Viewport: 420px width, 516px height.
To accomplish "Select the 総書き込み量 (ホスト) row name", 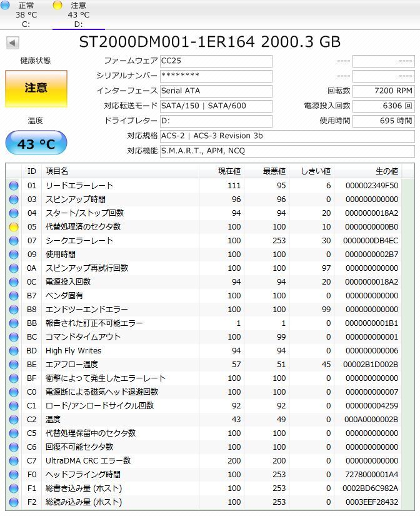I will tap(84, 488).
